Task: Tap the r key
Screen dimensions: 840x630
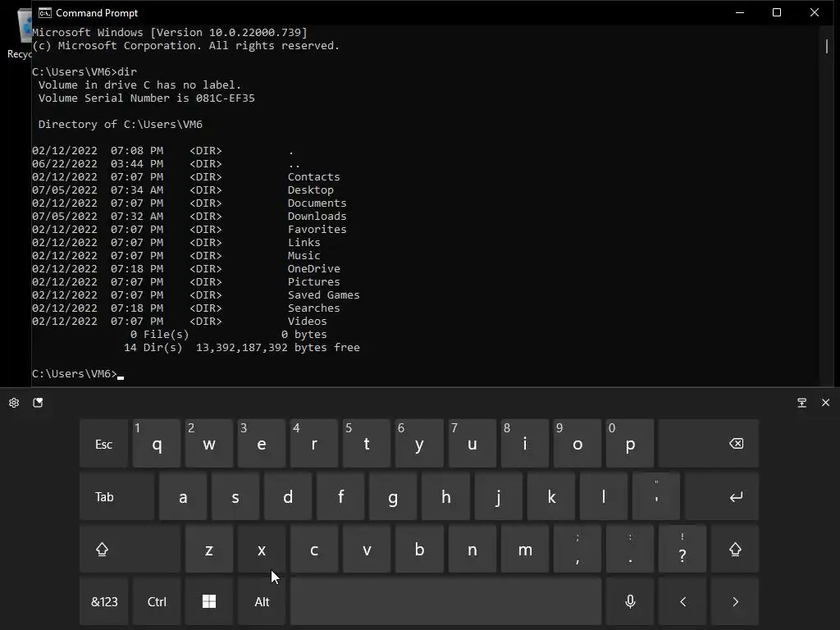Action: pos(314,444)
